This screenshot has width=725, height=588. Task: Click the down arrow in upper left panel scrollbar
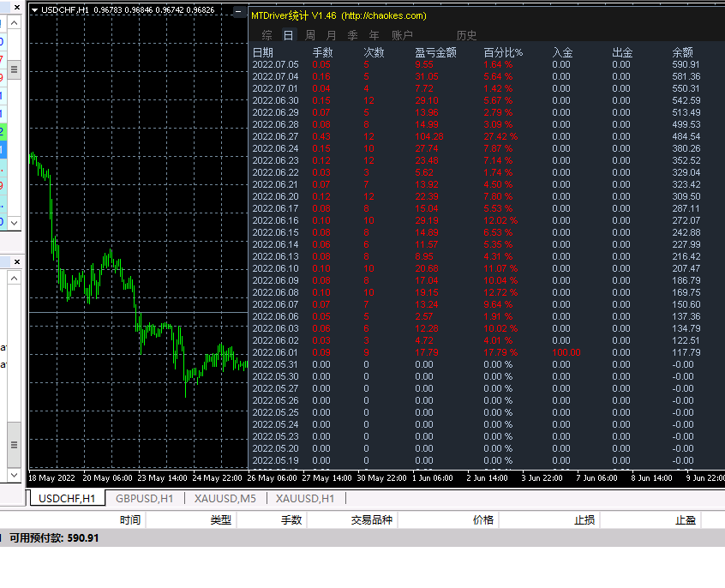[15, 223]
